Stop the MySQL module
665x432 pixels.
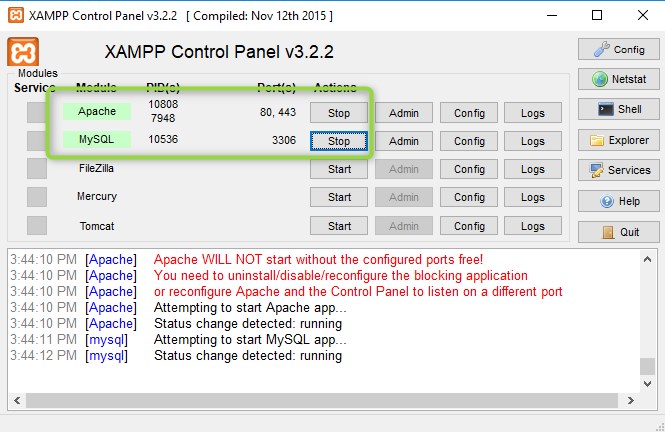point(339,141)
